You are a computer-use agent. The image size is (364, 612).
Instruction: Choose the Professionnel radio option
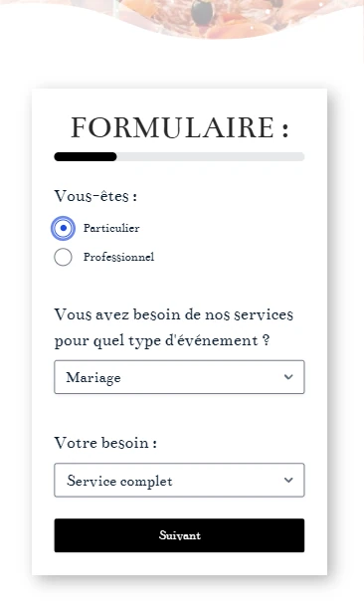click(63, 257)
